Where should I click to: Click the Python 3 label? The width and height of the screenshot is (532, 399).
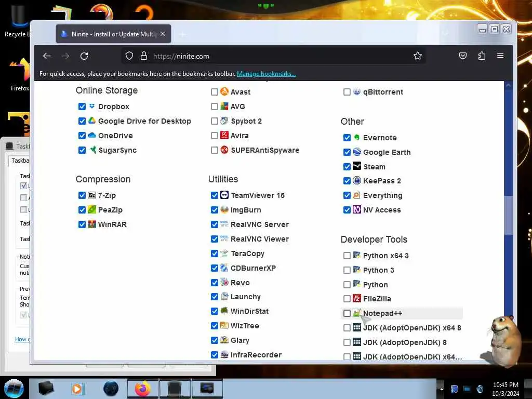tap(379, 270)
